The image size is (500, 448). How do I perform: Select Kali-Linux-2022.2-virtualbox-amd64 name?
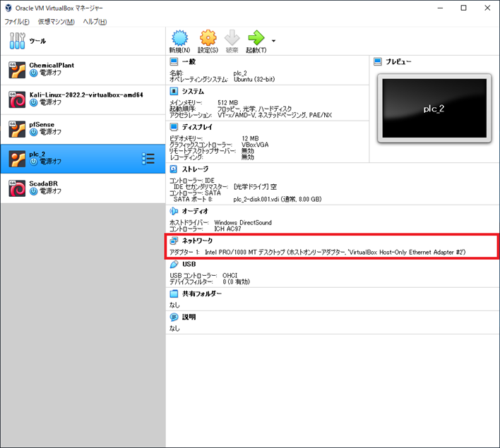[86, 95]
